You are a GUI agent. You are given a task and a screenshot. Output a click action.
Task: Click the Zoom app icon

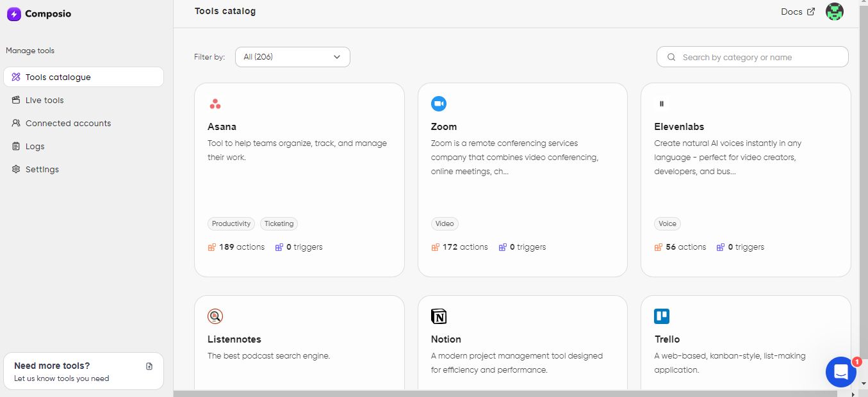(x=439, y=103)
